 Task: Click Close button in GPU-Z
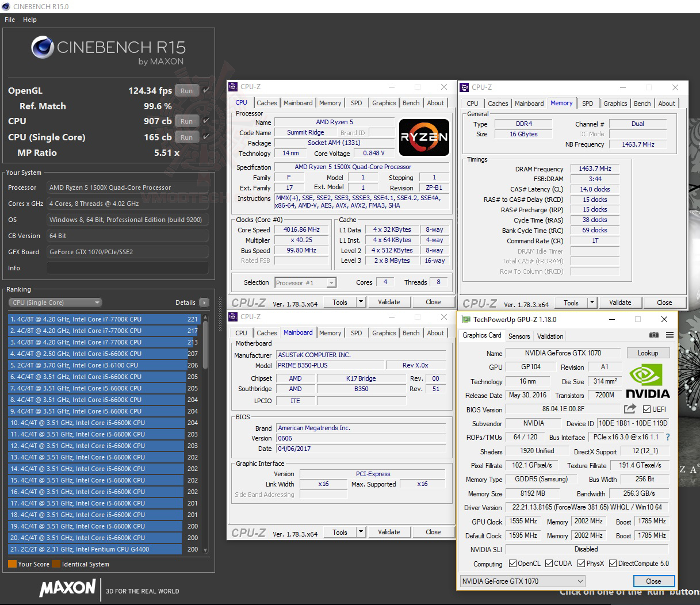point(653,581)
